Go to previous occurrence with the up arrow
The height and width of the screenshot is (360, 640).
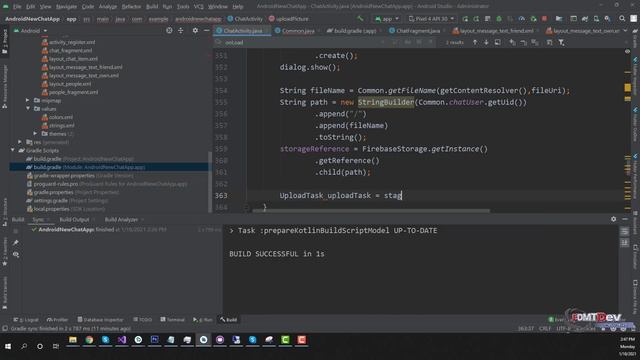[475, 42]
